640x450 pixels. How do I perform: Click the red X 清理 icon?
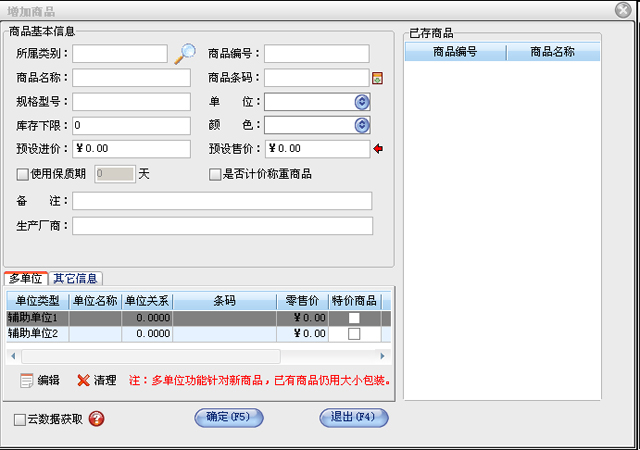tap(83, 380)
